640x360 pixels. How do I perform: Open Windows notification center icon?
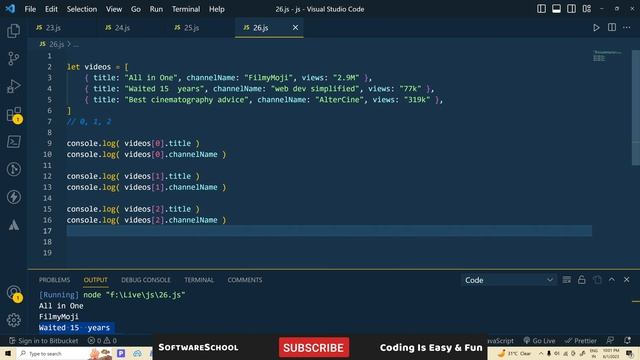(630, 353)
